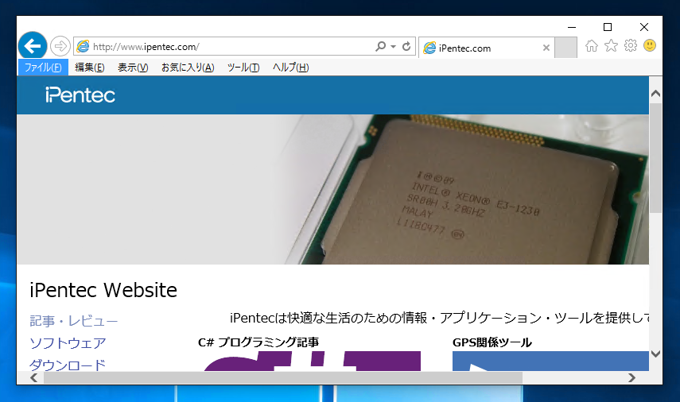Open the ダウンロード link

point(68,364)
